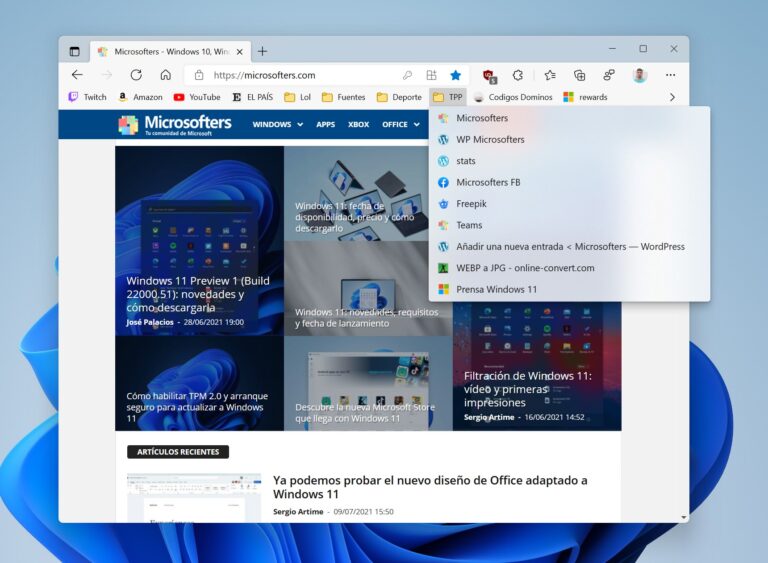Open saved passwords key icon
Viewport: 768px width, 563px height.
408,75
